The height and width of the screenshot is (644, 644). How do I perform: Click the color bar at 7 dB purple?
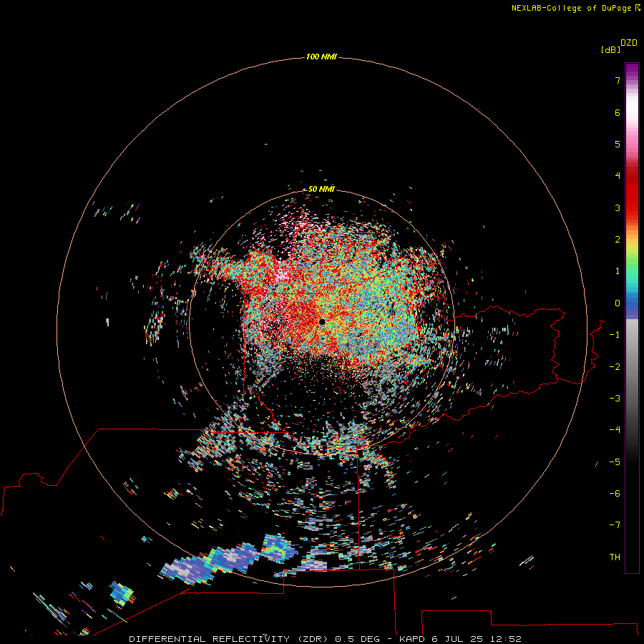click(632, 80)
